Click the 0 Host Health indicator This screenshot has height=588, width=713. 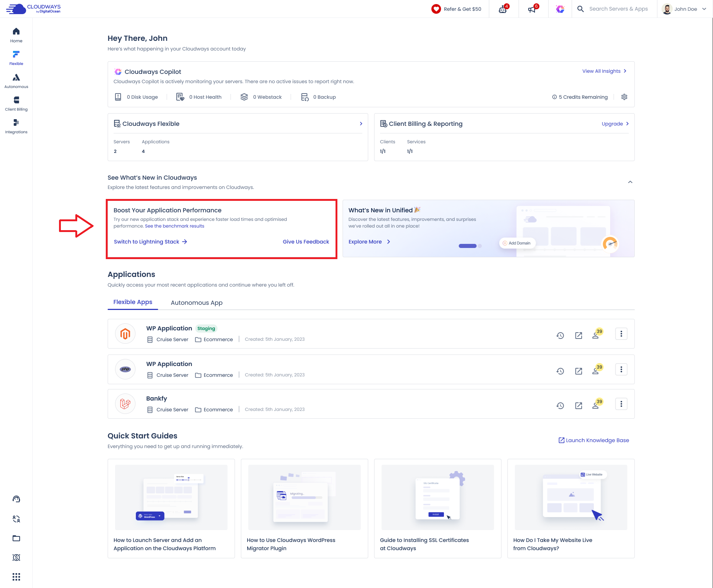tap(199, 97)
